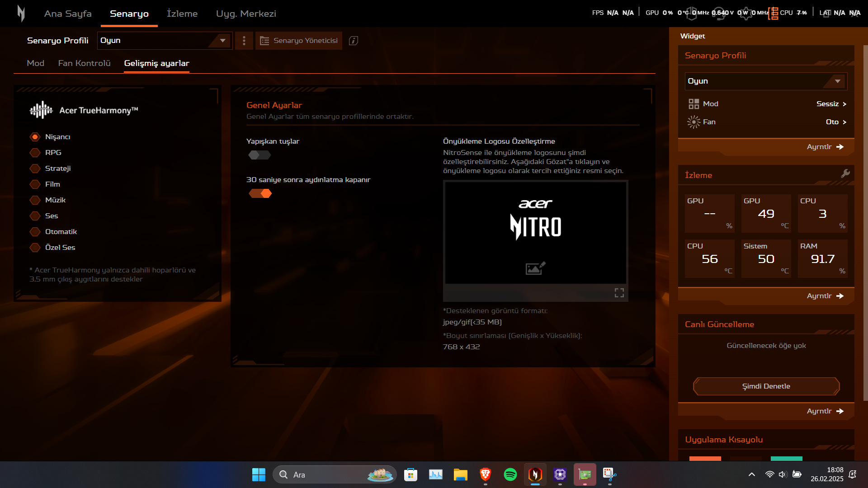Viewport: 868px width, 488px height.
Task: Click the wrench icon in İzleme widget
Action: click(845, 174)
